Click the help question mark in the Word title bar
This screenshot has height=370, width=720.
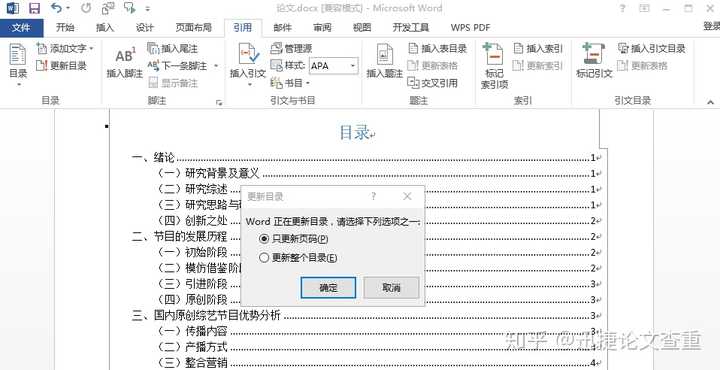click(x=622, y=8)
